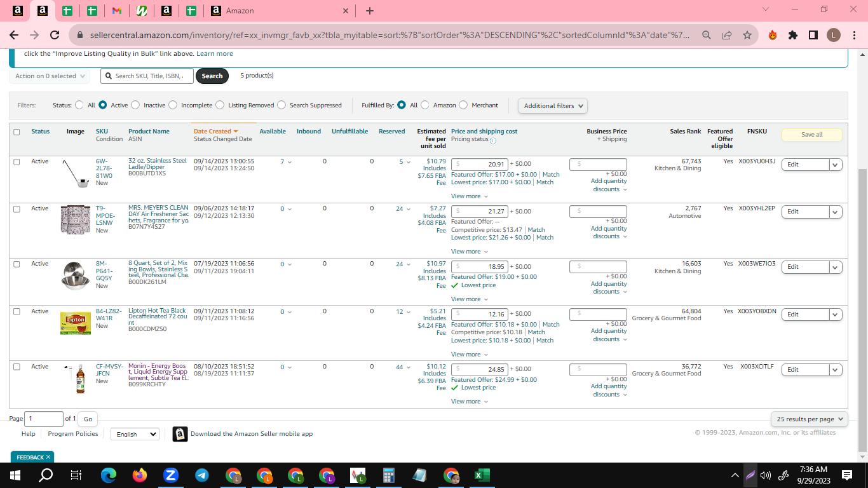Open Microsoft Edge from the taskbar
This screenshot has width=868, height=488.
(x=109, y=475)
